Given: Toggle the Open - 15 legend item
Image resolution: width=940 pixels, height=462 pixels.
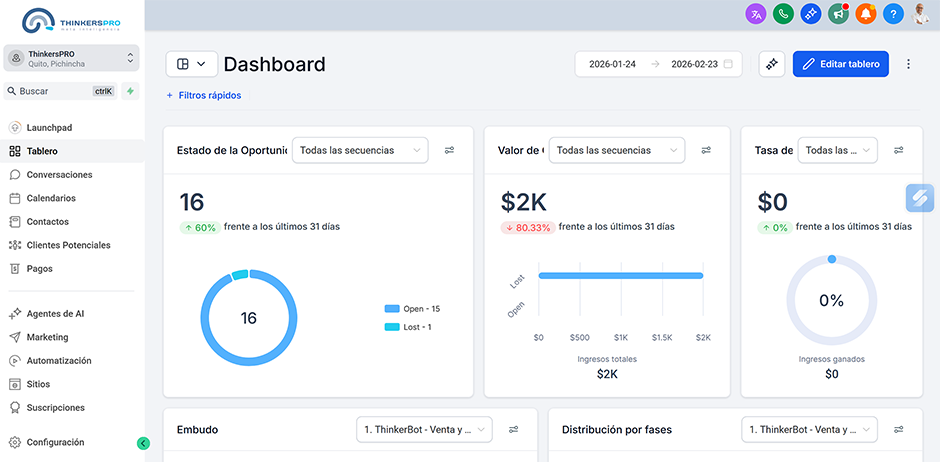Looking at the screenshot, I should coord(412,309).
